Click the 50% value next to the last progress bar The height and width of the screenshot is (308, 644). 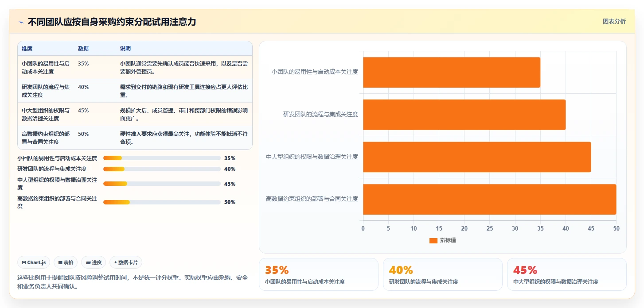230,202
